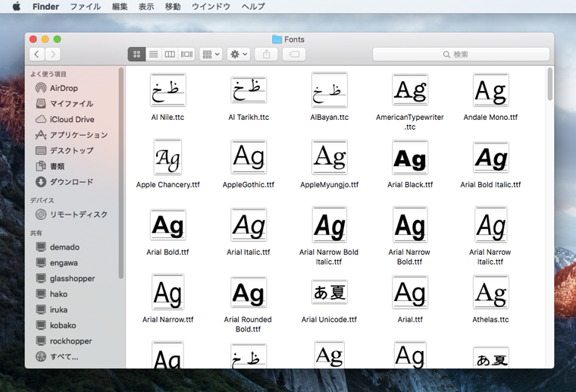This screenshot has width=576, height=392.
Task: Switch to list view mode
Action: 154,55
